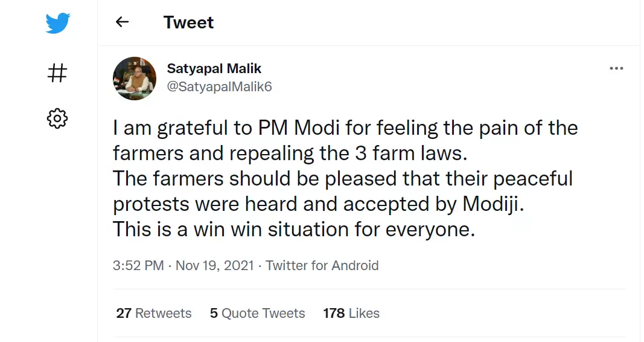Click the 'I am grateful to PM Modi' line
Image resolution: width=644 pixels, height=342 pixels.
pos(345,128)
